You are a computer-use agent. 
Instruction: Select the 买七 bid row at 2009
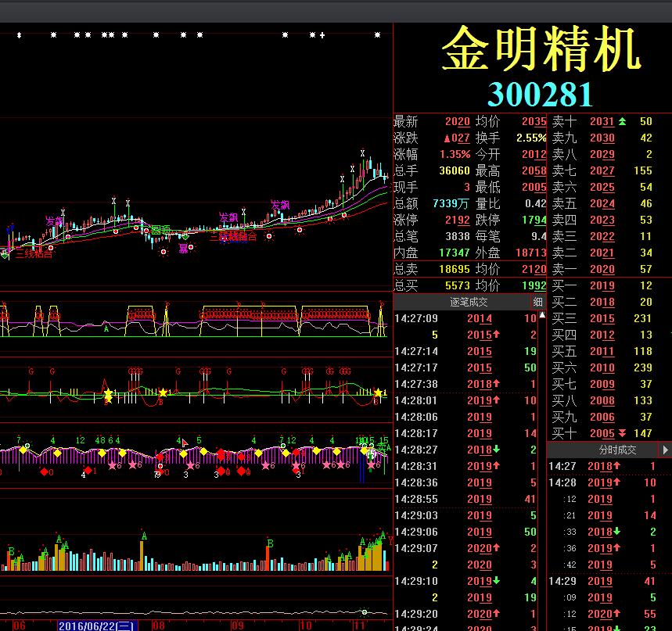click(x=609, y=384)
